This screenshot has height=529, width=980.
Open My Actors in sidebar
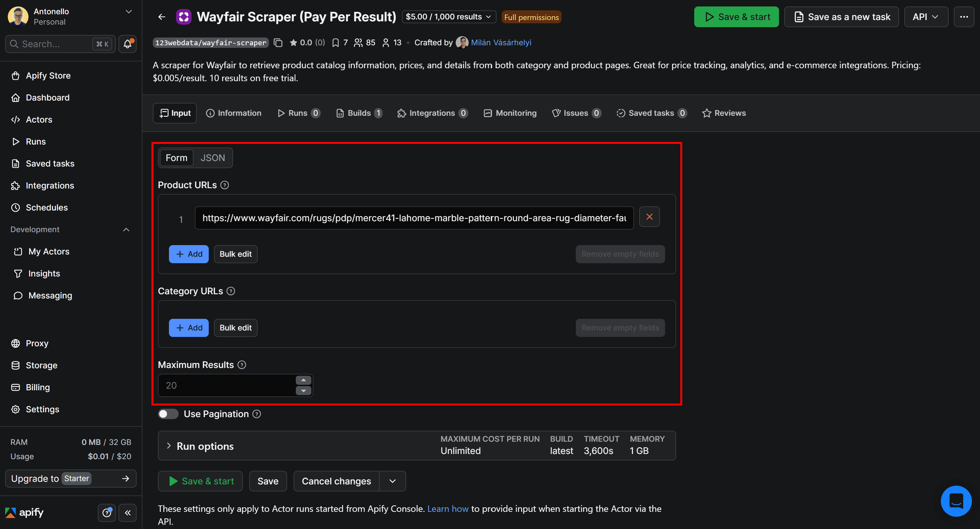[x=49, y=252]
